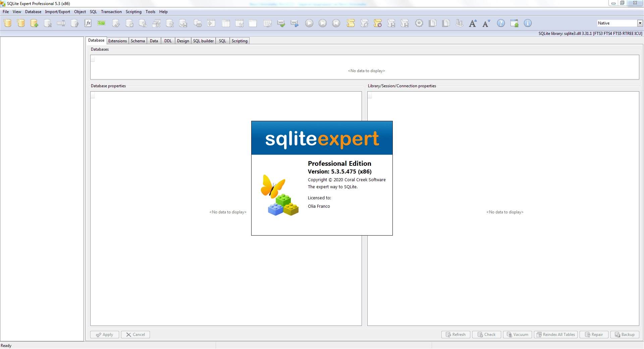Open the Import/Export menu

pos(58,12)
